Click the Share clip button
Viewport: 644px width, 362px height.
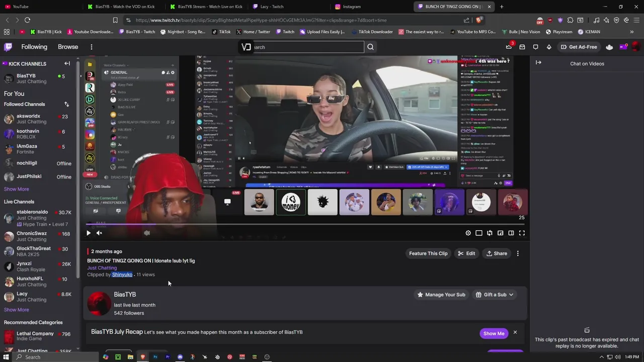pos(497,253)
